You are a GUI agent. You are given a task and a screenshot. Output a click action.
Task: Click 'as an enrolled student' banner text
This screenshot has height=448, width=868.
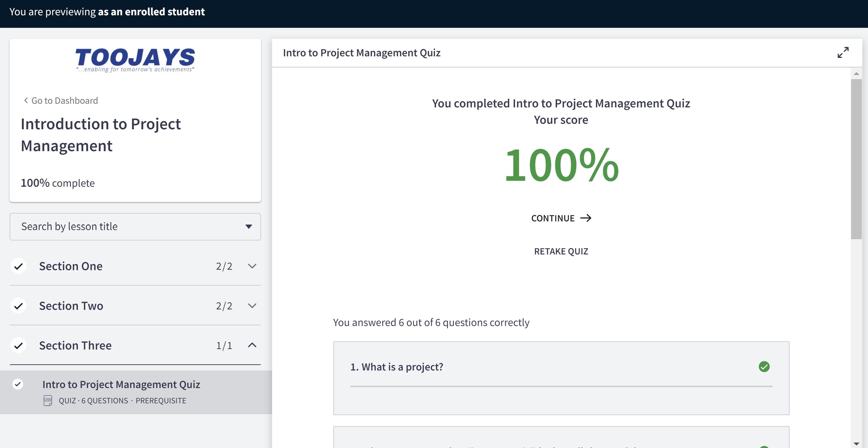point(151,12)
